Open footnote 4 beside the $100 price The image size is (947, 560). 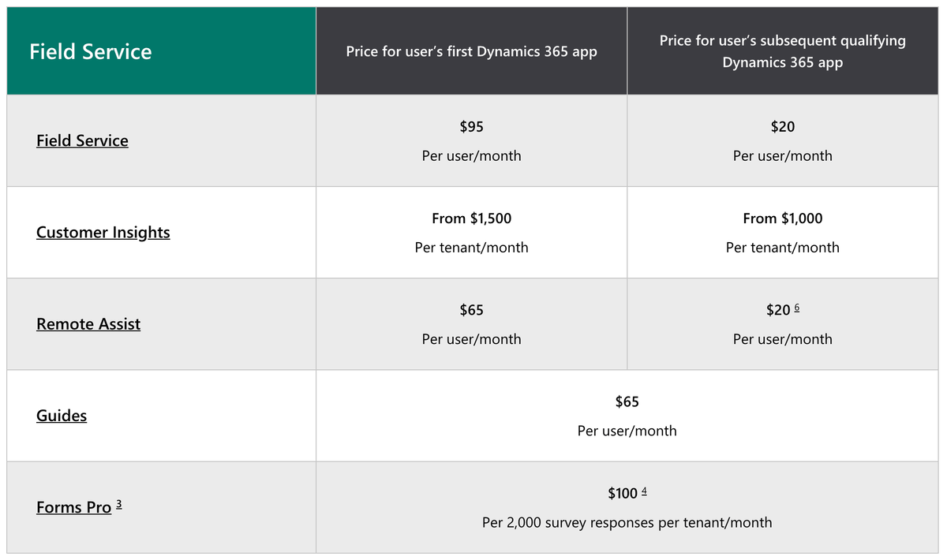click(x=644, y=491)
